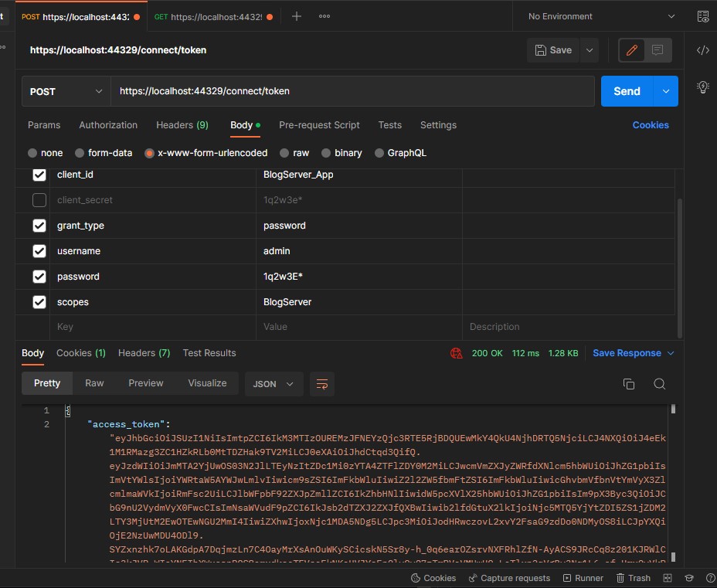717x588 pixels.
Task: Open the POST method dropdown
Action: pos(65,90)
